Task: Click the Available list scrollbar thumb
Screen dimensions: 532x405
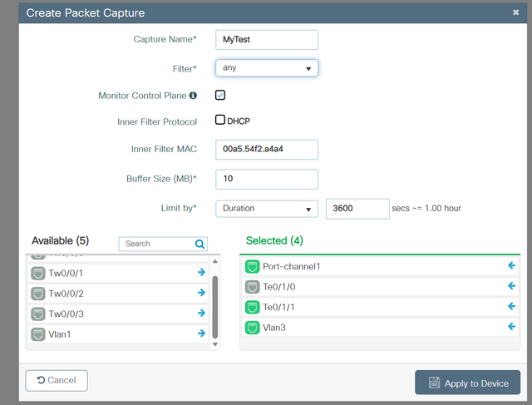Action: point(214,307)
